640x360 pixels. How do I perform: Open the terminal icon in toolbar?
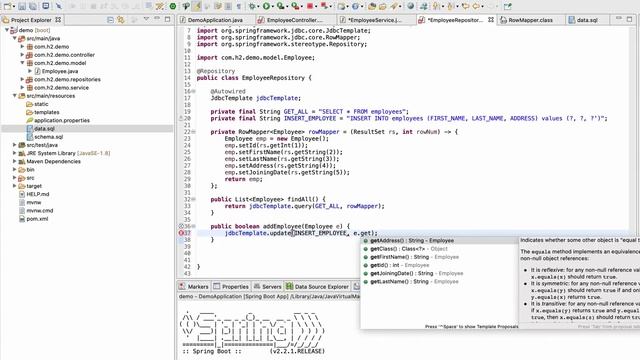tap(46, 6)
